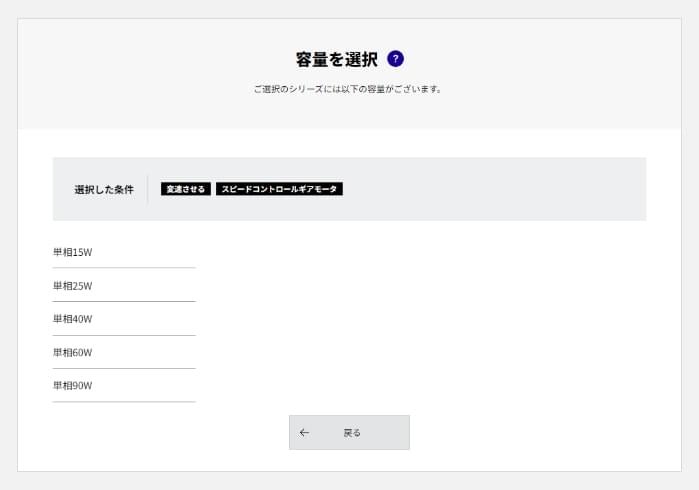This screenshot has width=699, height=490.
Task: Click the divider line under 単相60W
Action: point(124,369)
